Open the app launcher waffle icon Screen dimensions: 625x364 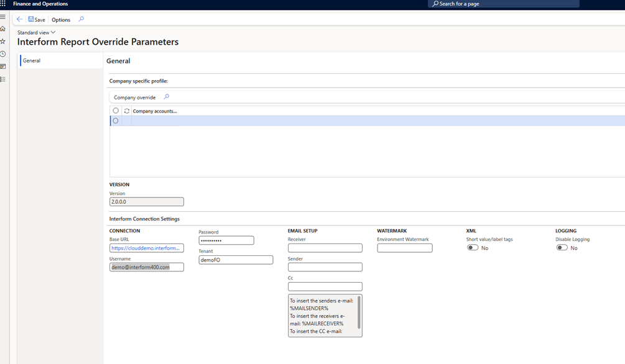click(3, 4)
